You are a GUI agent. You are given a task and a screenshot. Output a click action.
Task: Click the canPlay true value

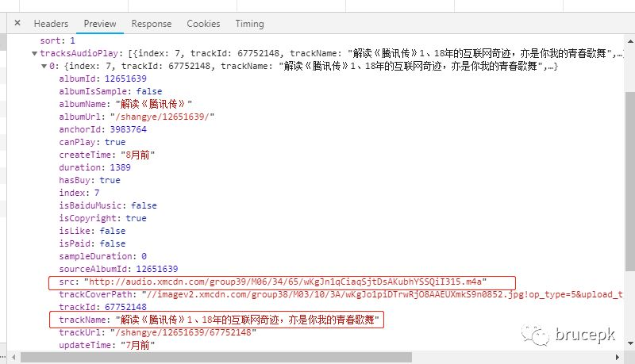pyautogui.click(x=115, y=143)
